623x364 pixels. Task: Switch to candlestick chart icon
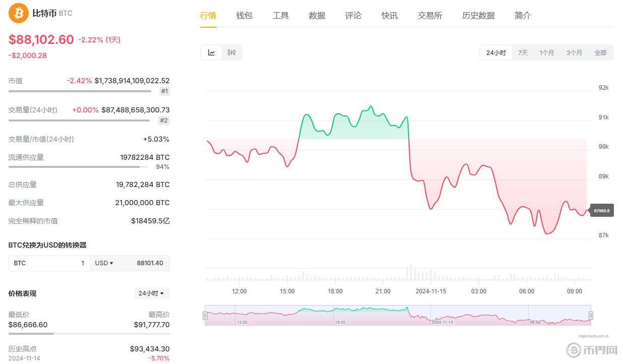(x=232, y=52)
